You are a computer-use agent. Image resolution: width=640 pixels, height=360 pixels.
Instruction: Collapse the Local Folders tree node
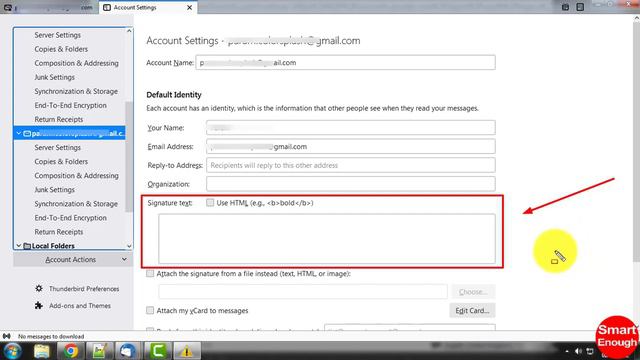[x=19, y=245]
